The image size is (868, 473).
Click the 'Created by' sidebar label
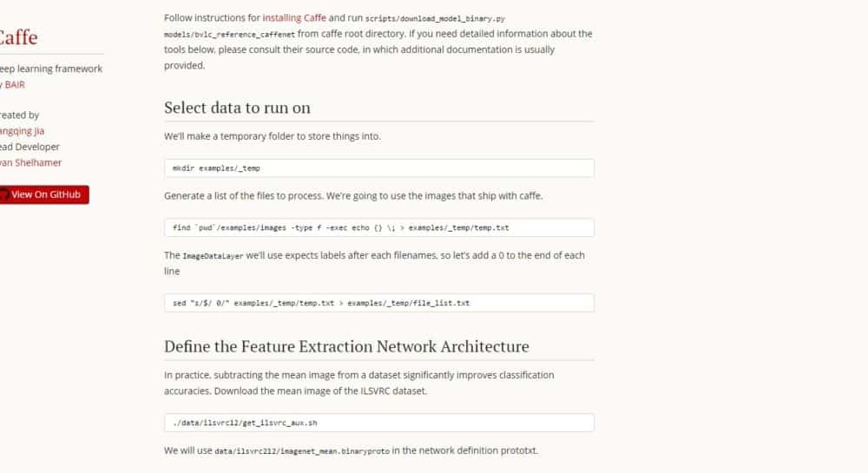(x=19, y=115)
